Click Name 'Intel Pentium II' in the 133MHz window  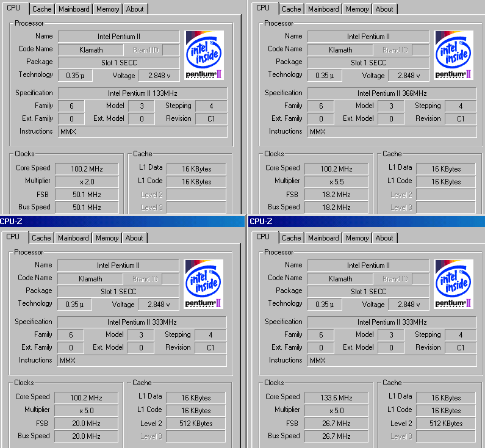[x=119, y=37]
